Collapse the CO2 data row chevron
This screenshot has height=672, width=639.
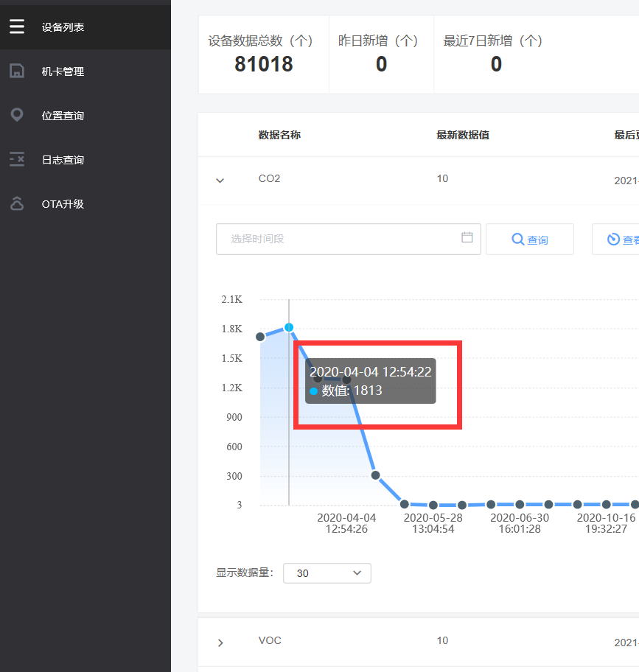click(220, 180)
